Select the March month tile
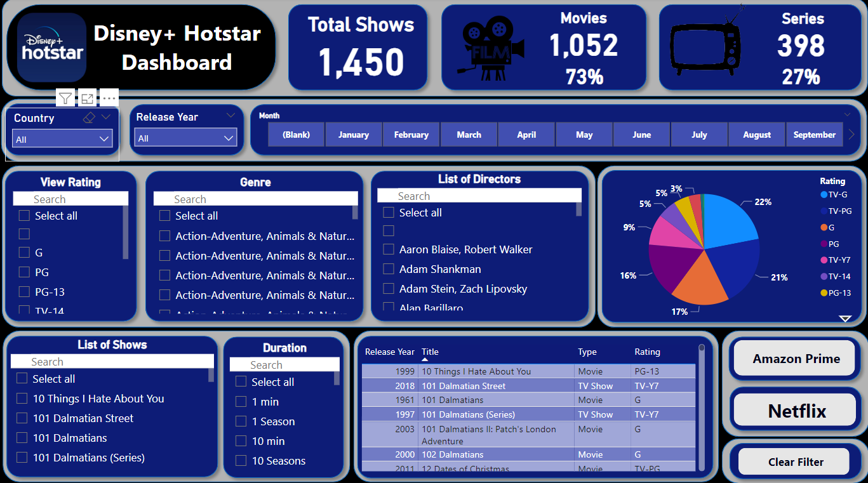 469,135
